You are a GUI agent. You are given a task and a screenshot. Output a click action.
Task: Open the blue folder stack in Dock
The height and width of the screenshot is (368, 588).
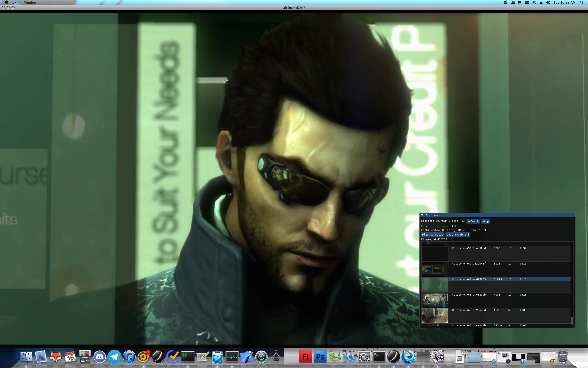[474, 357]
